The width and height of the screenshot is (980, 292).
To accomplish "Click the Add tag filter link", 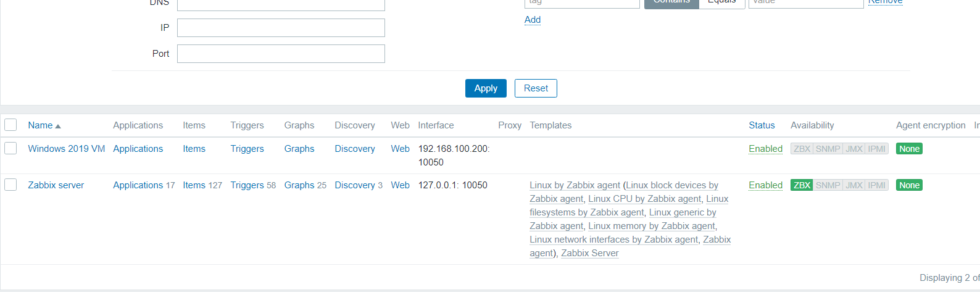I will pos(533,20).
